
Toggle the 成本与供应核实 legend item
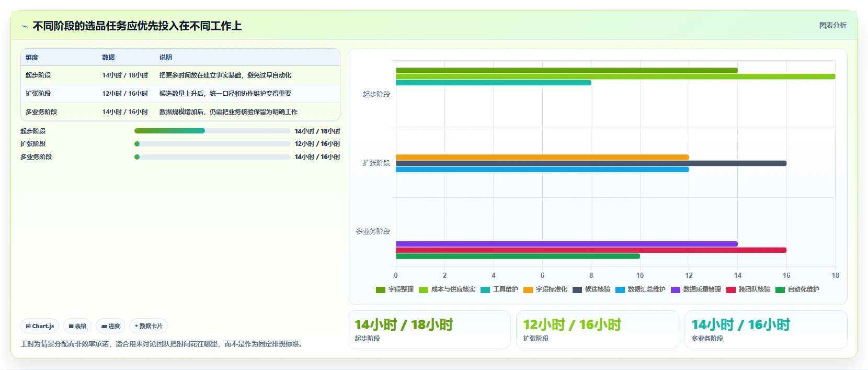click(x=447, y=289)
